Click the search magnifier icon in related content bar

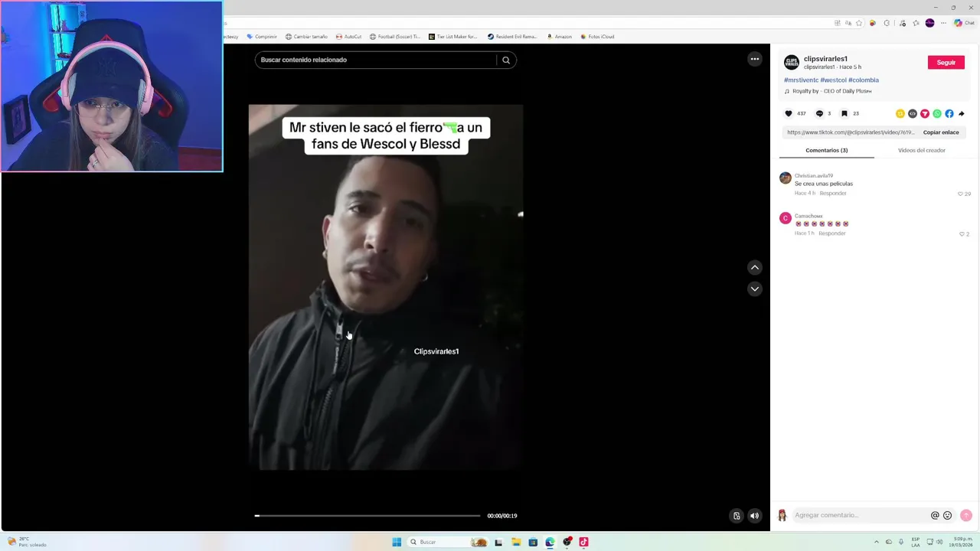coord(506,60)
